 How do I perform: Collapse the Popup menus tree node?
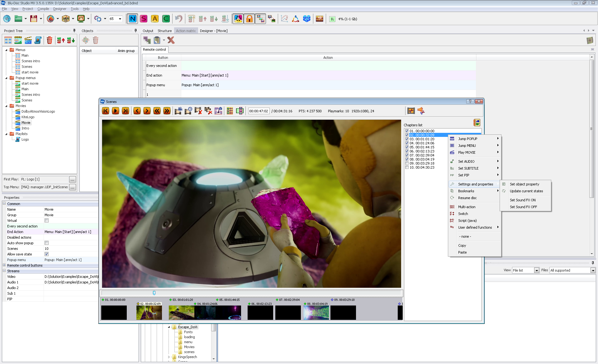(x=6, y=78)
